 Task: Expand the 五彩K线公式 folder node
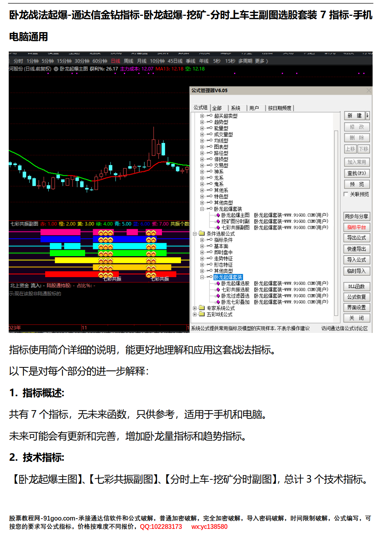[x=195, y=315]
